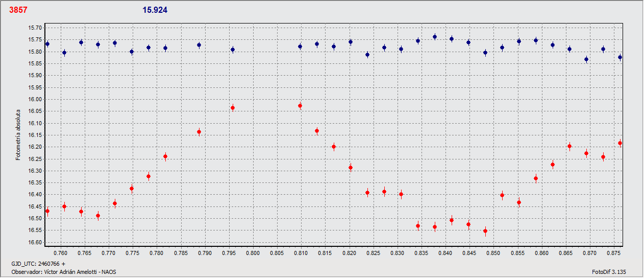Click the 0.785 x-axis tick label

181,253
